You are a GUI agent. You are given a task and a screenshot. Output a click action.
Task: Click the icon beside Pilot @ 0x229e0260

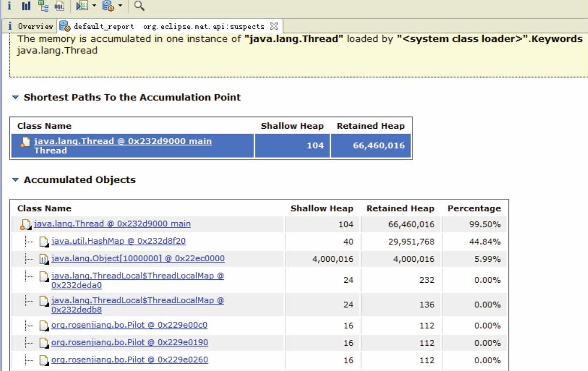[x=44, y=361]
